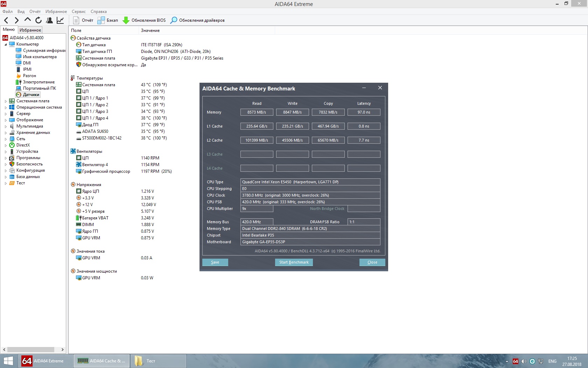Click the Значение column header
The height and width of the screenshot is (368, 588).
207,30
